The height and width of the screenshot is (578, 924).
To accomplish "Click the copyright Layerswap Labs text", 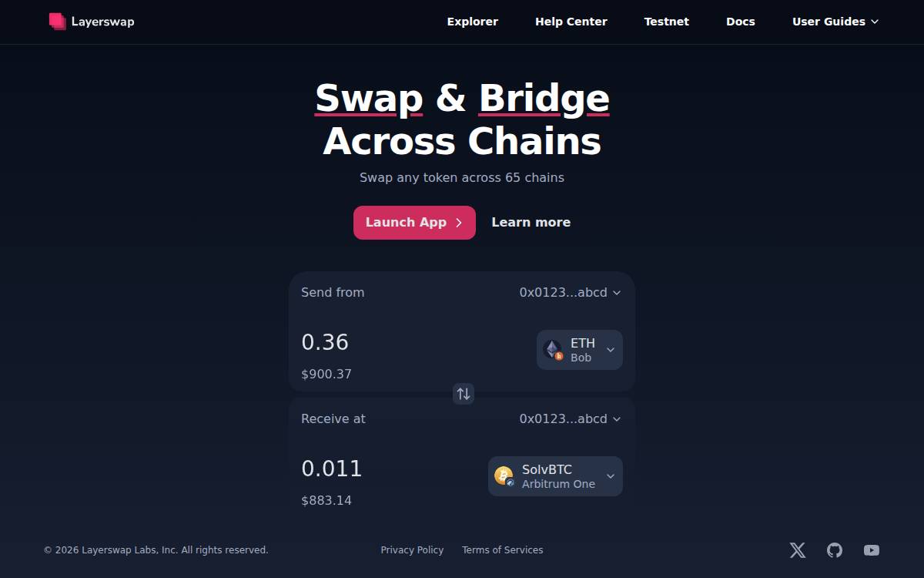I will click(156, 550).
